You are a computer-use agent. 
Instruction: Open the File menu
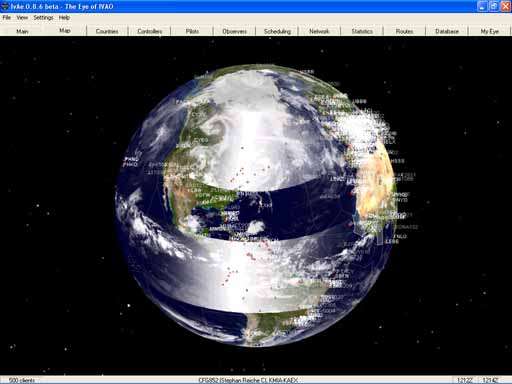click(x=7, y=18)
